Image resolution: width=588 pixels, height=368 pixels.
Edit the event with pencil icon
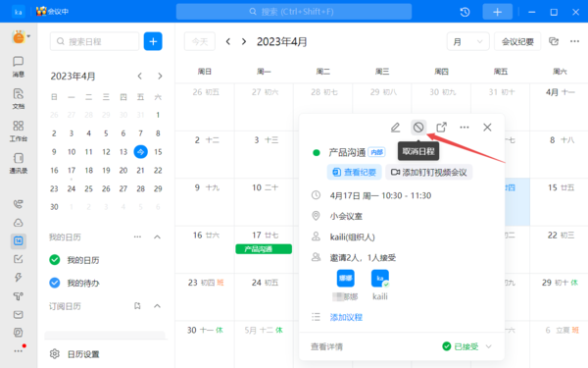point(395,128)
